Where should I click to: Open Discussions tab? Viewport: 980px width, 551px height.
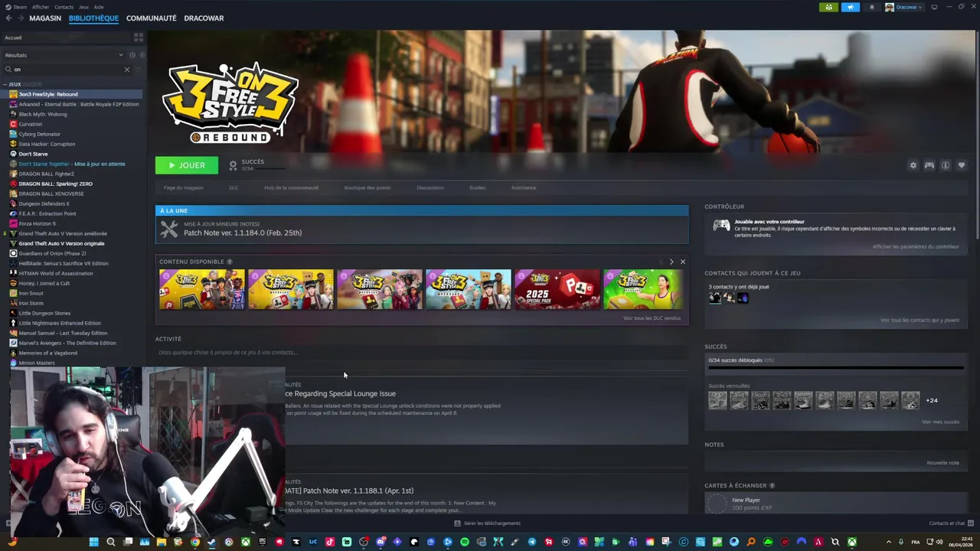tap(430, 187)
